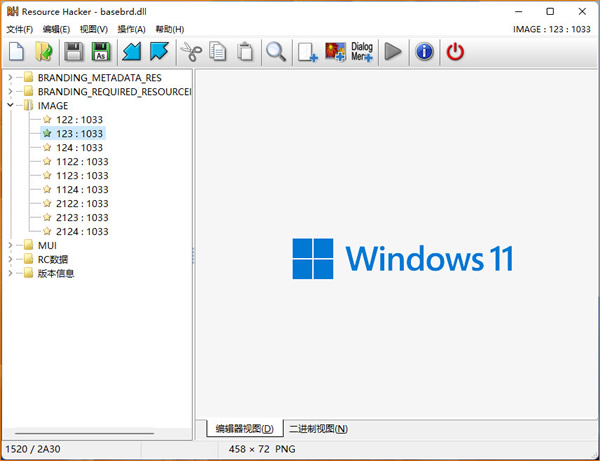The height and width of the screenshot is (461, 600).
Task: Open the 视图(V) menu
Action: point(94,29)
